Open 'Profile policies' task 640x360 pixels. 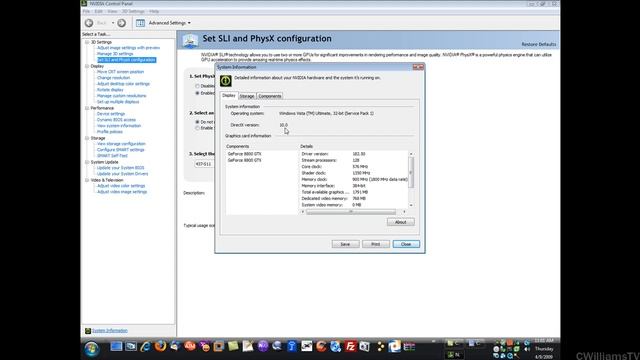click(110, 132)
